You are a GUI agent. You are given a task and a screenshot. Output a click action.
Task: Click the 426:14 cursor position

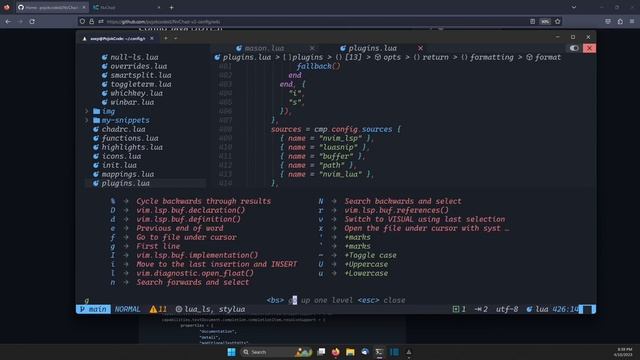coord(566,309)
